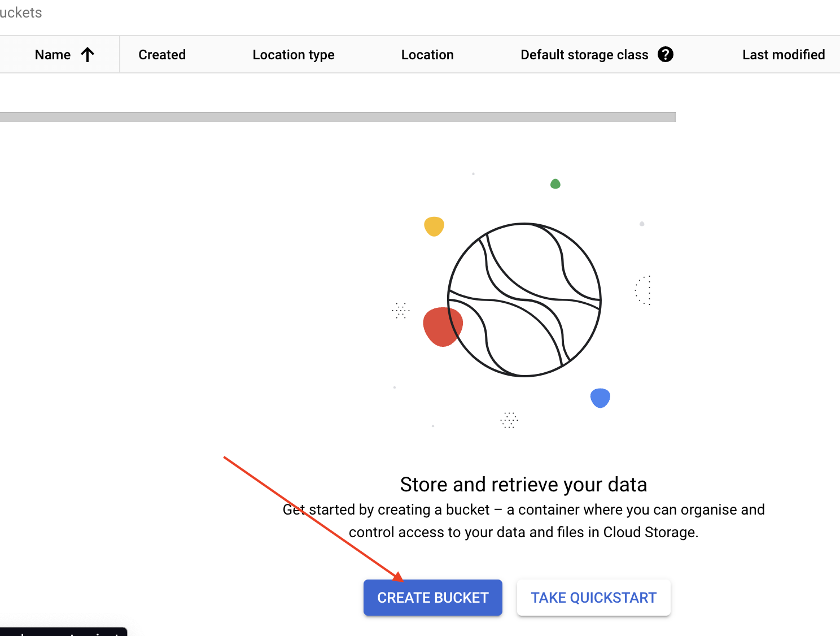Image resolution: width=840 pixels, height=636 pixels.
Task: Sort buckets by the Name column
Action: point(53,55)
